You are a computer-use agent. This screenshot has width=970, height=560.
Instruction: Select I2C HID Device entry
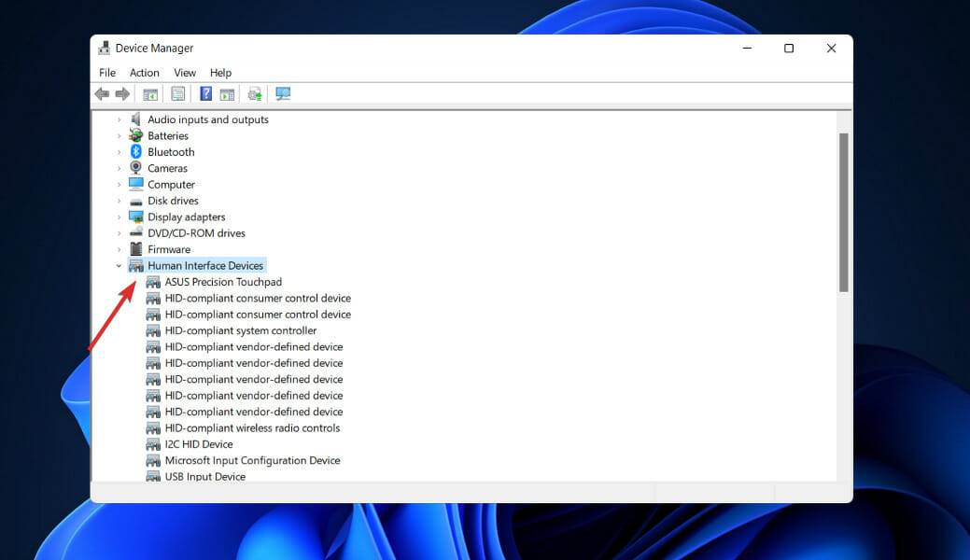pyautogui.click(x=199, y=444)
